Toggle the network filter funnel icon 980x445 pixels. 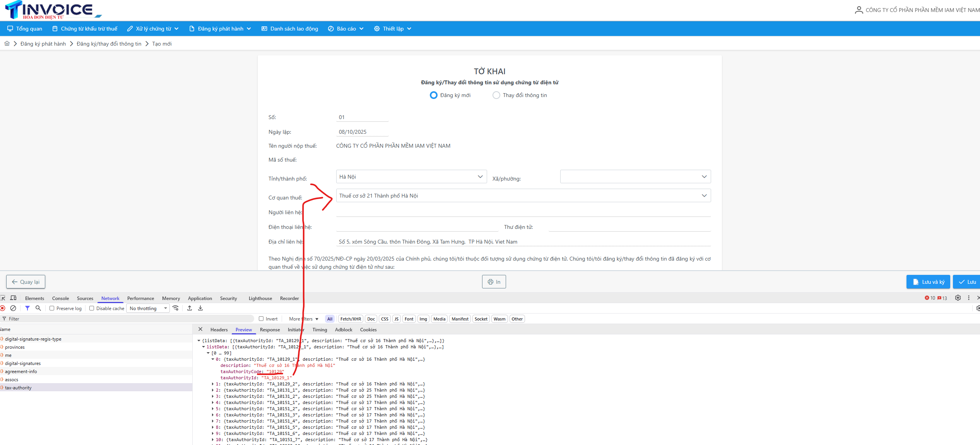click(x=27, y=308)
